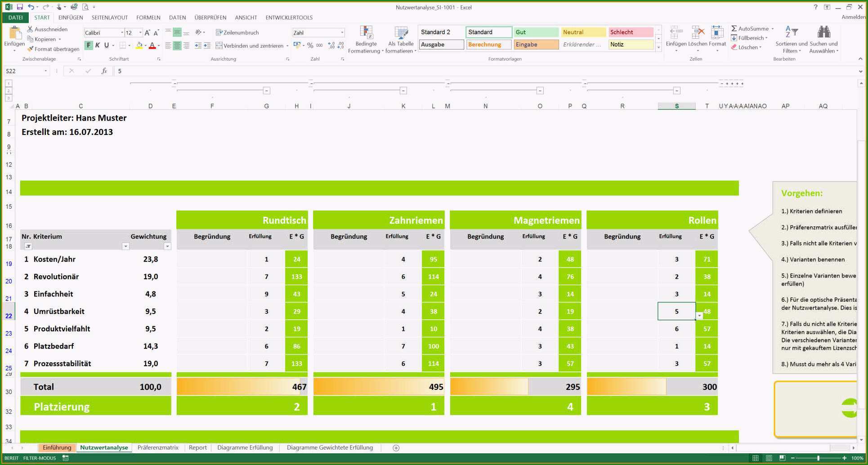The width and height of the screenshot is (868, 465).
Task: Apply fill color with paint bucket icon
Action: click(x=139, y=45)
